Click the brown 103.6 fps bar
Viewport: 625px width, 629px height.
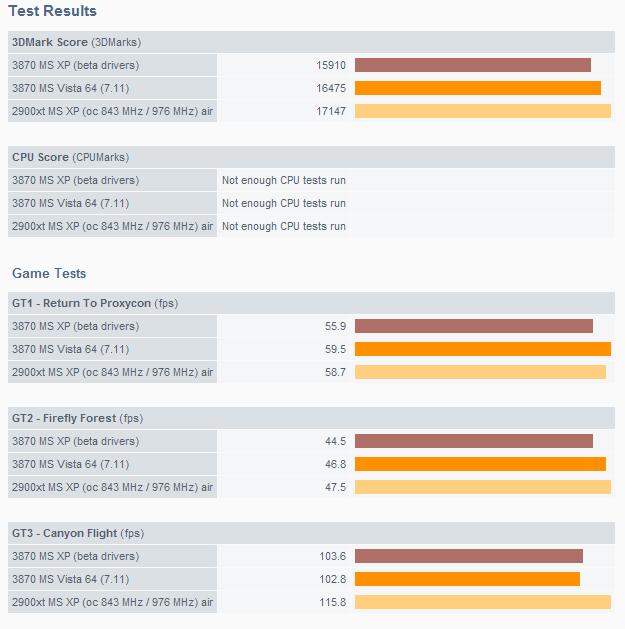[468, 556]
